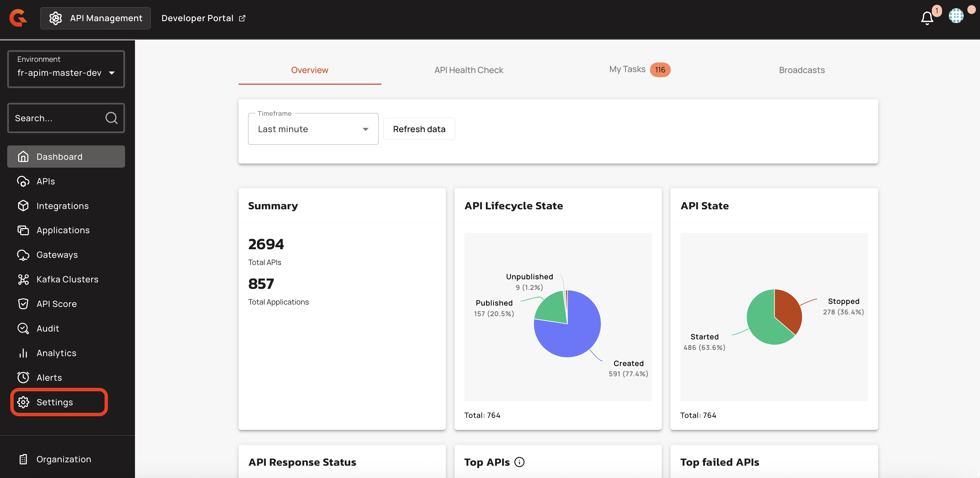Open Kafka Clusters from the sidebar

point(67,279)
